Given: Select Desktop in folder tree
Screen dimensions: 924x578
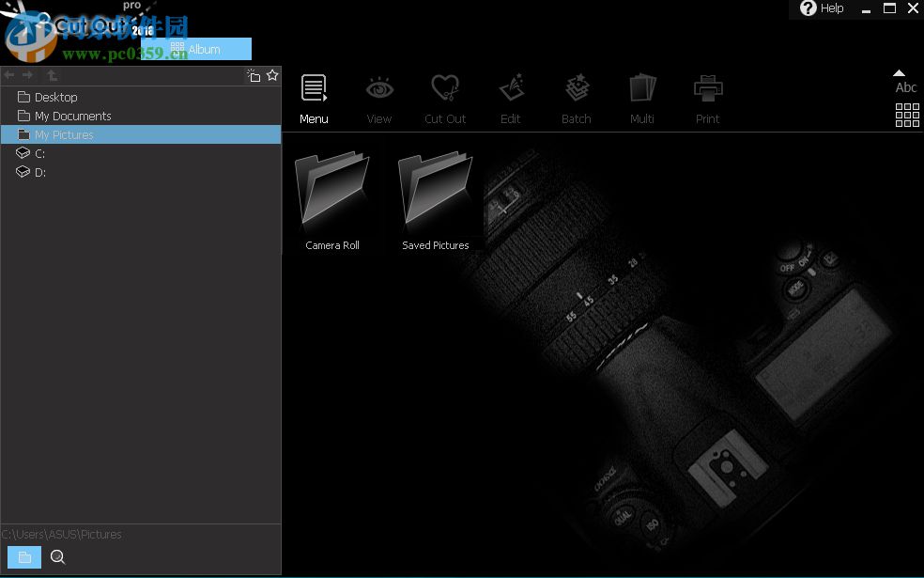Looking at the screenshot, I should pyautogui.click(x=141, y=97).
